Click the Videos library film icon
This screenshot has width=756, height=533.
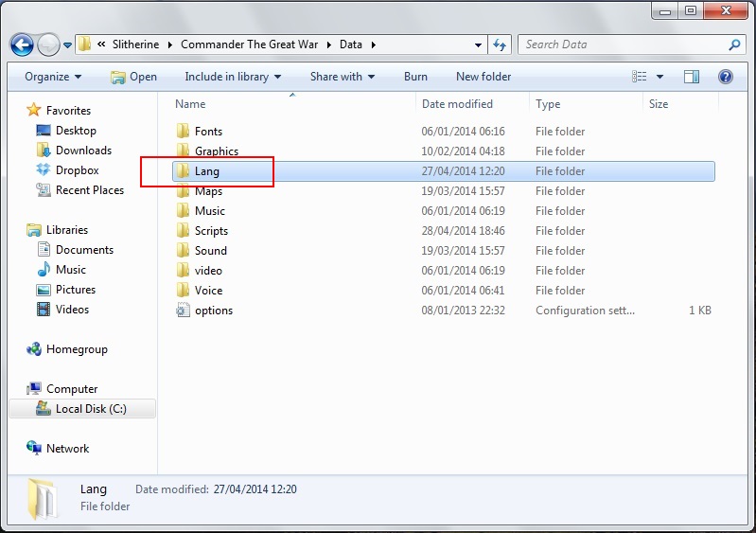tap(44, 310)
